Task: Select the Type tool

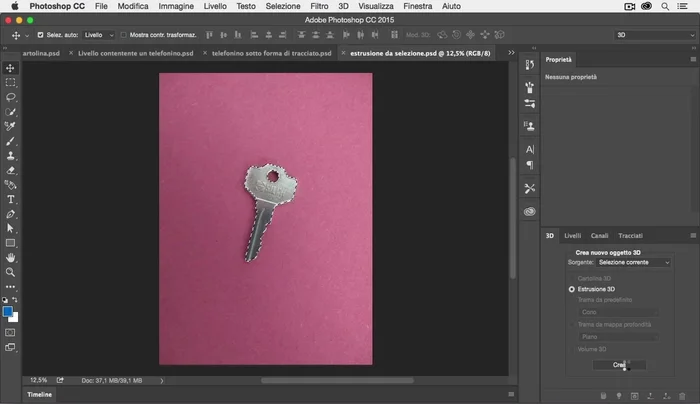Action: (11, 200)
